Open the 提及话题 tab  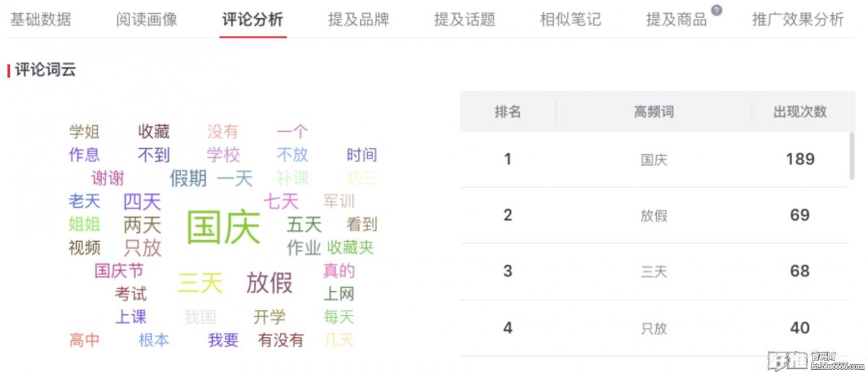pyautogui.click(x=464, y=20)
